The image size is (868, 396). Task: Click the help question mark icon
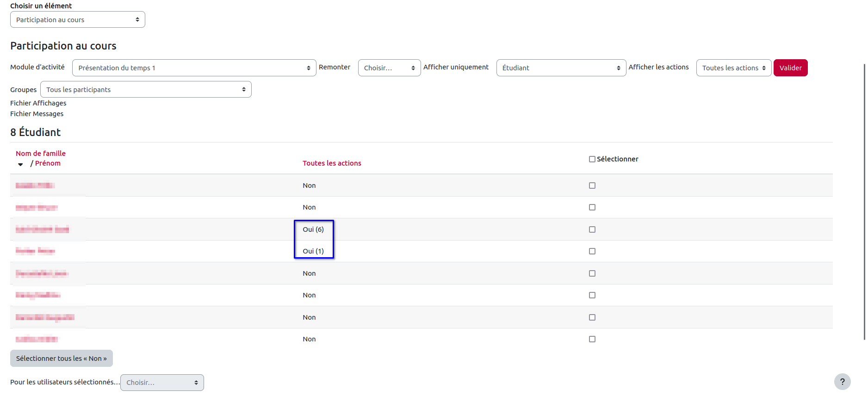coord(842,382)
